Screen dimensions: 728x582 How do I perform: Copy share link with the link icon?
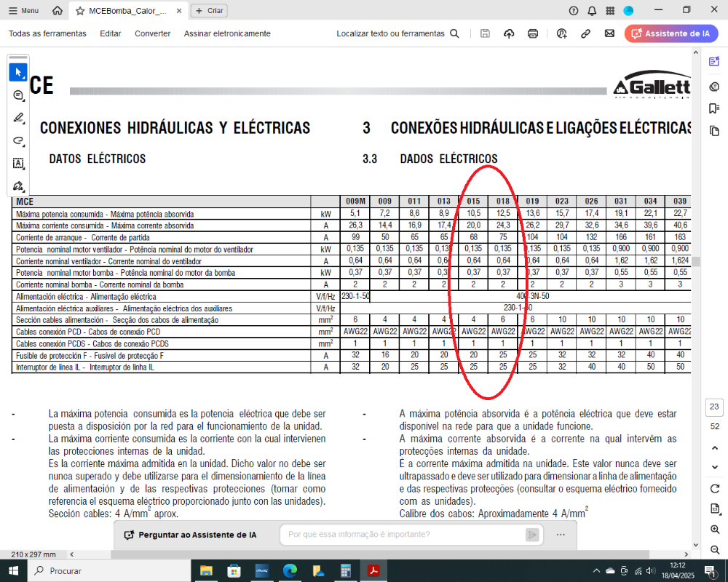[585, 33]
